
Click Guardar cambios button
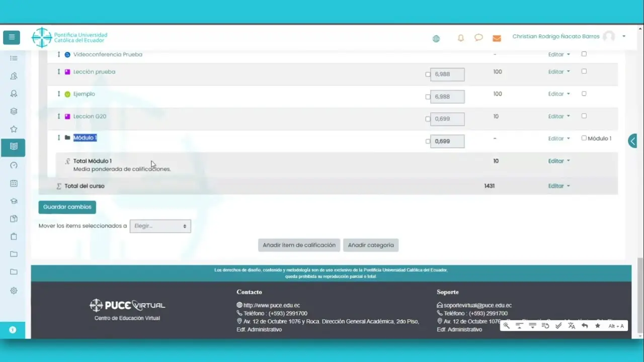click(x=67, y=207)
